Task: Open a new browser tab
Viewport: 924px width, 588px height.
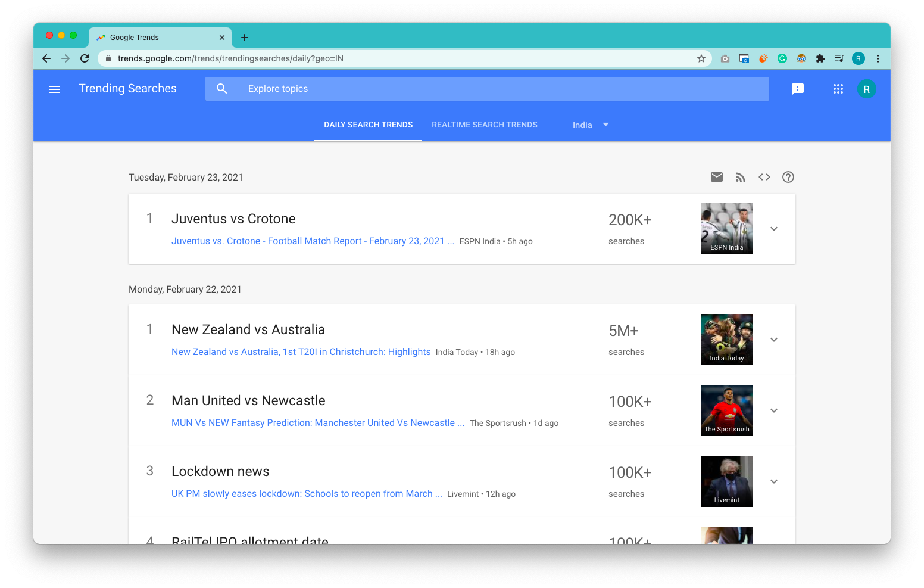Action: [x=245, y=38]
